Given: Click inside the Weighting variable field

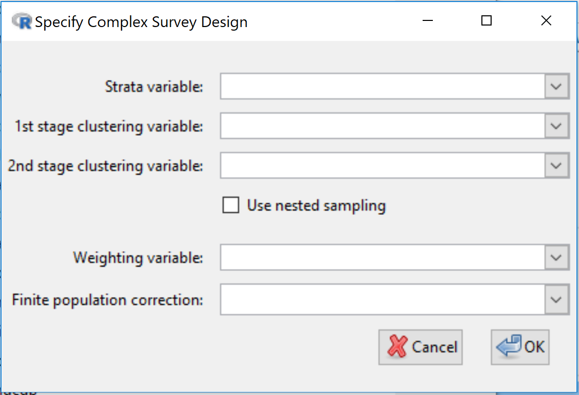Looking at the screenshot, I should tap(383, 257).
